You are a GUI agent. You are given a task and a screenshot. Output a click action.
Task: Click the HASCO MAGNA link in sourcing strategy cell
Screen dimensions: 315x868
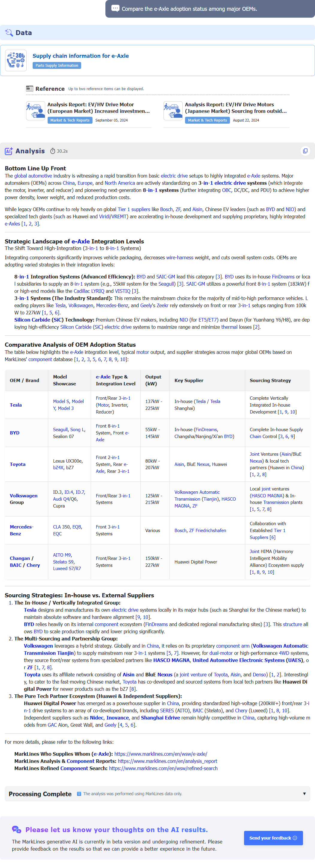point(267,496)
